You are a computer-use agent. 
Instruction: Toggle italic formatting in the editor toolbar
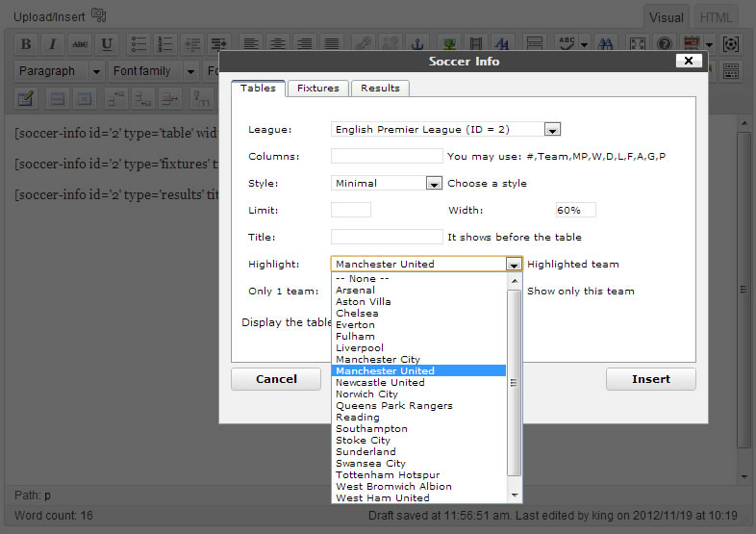click(x=53, y=44)
